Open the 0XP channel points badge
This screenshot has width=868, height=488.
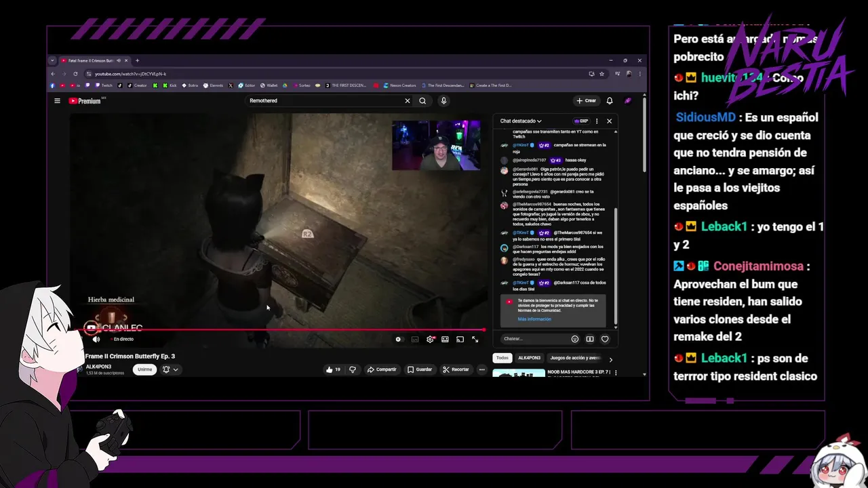click(581, 121)
